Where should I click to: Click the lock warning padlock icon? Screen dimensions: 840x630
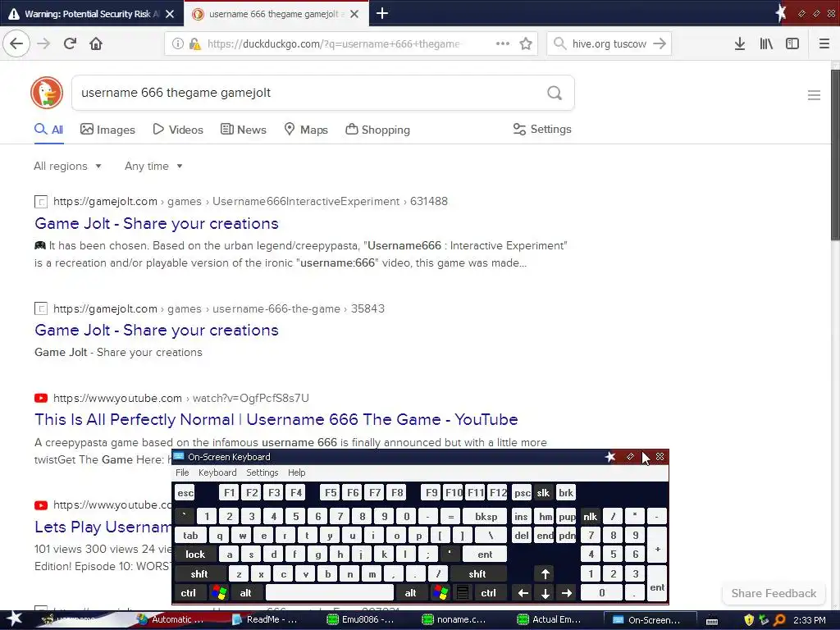click(x=195, y=43)
